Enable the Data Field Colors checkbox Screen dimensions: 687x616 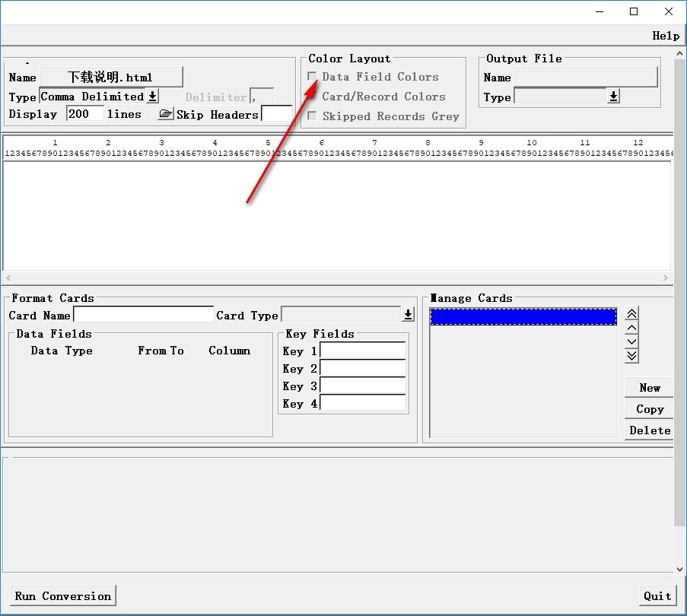coord(312,77)
